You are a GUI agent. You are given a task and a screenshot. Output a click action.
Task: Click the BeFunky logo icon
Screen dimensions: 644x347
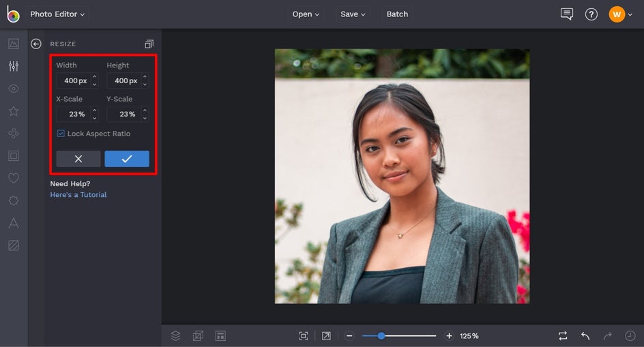[x=13, y=14]
